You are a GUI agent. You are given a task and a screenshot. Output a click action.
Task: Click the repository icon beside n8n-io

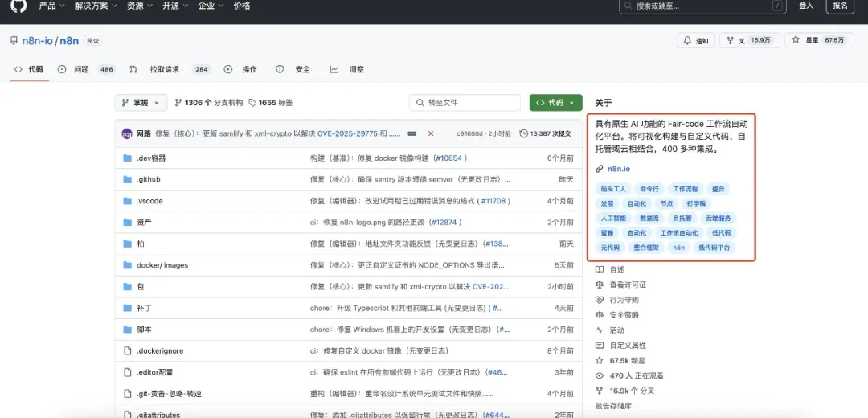pyautogui.click(x=14, y=40)
